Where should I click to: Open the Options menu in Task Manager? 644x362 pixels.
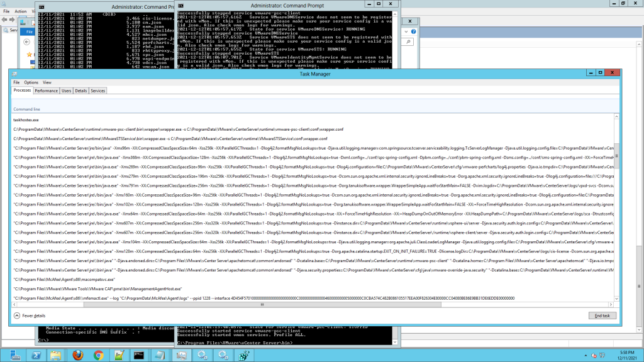[31, 82]
